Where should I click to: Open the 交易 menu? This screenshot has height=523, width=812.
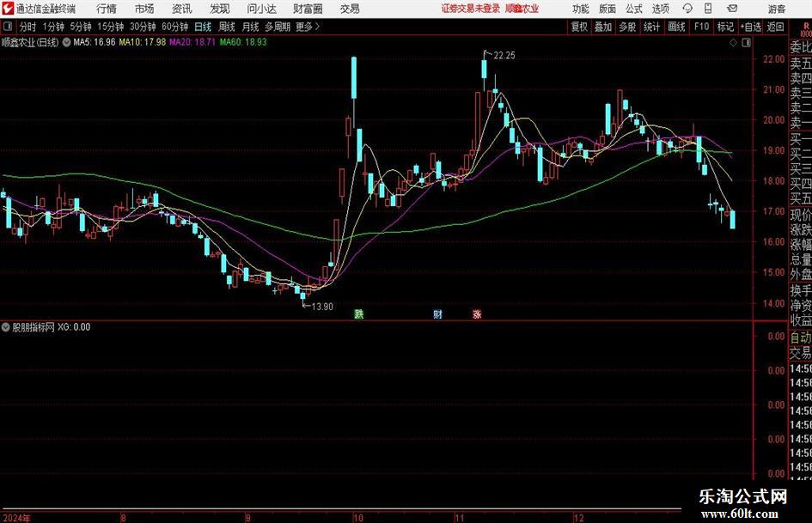click(350, 9)
